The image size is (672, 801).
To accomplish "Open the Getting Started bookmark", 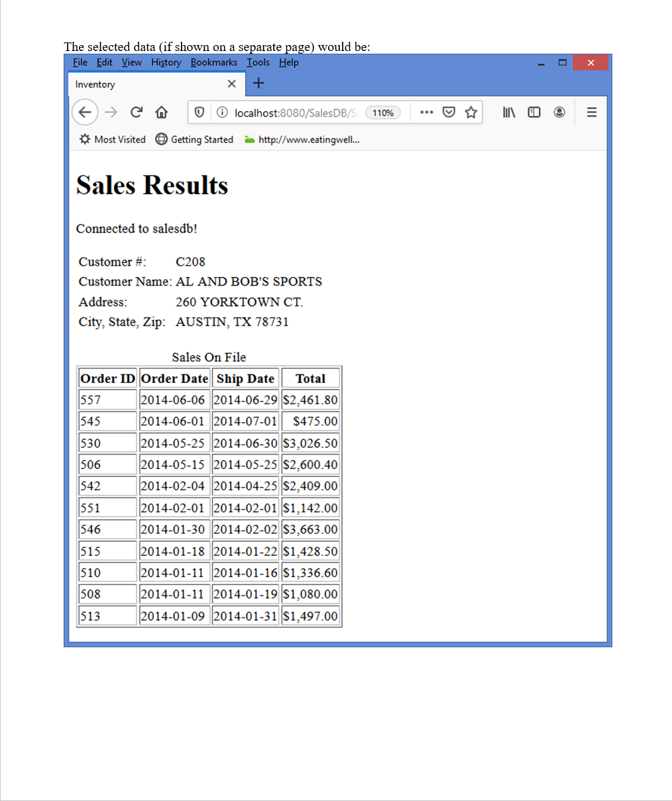I will pyautogui.click(x=194, y=139).
